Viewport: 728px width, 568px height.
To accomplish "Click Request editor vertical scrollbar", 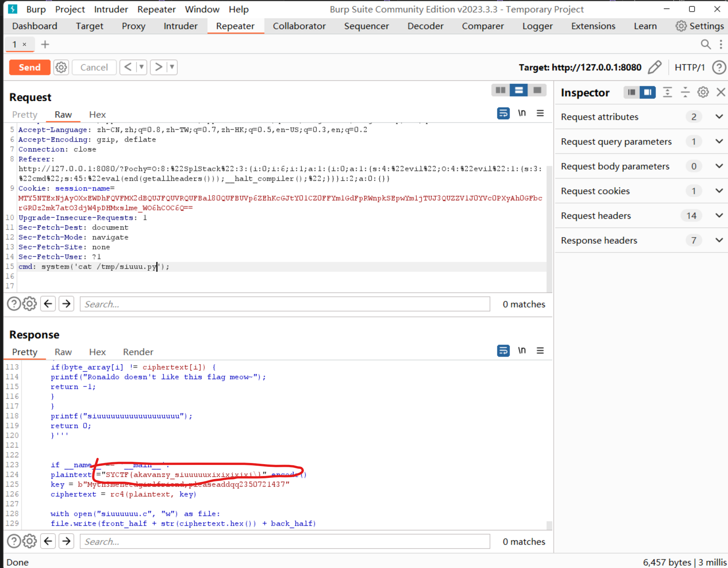I will [549, 228].
